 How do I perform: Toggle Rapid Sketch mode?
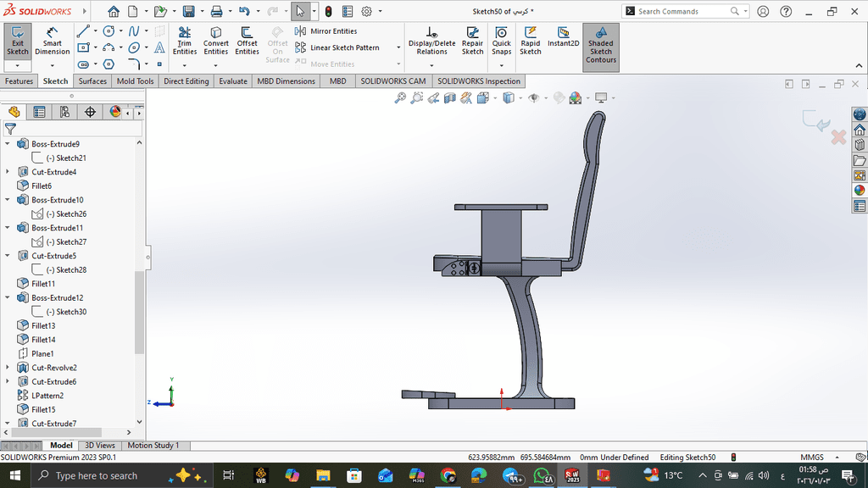pyautogui.click(x=531, y=40)
